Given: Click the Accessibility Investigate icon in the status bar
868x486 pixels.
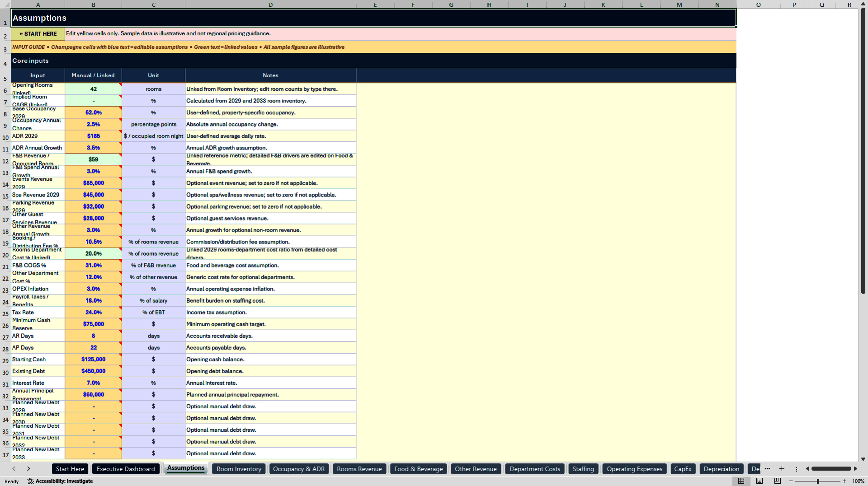Looking at the screenshot, I should pyautogui.click(x=31, y=481).
